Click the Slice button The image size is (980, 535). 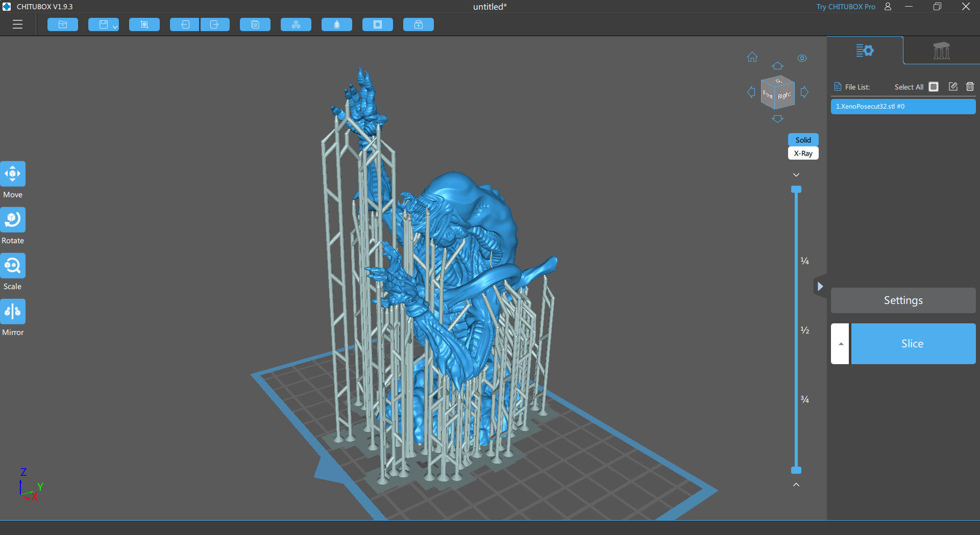(x=913, y=344)
